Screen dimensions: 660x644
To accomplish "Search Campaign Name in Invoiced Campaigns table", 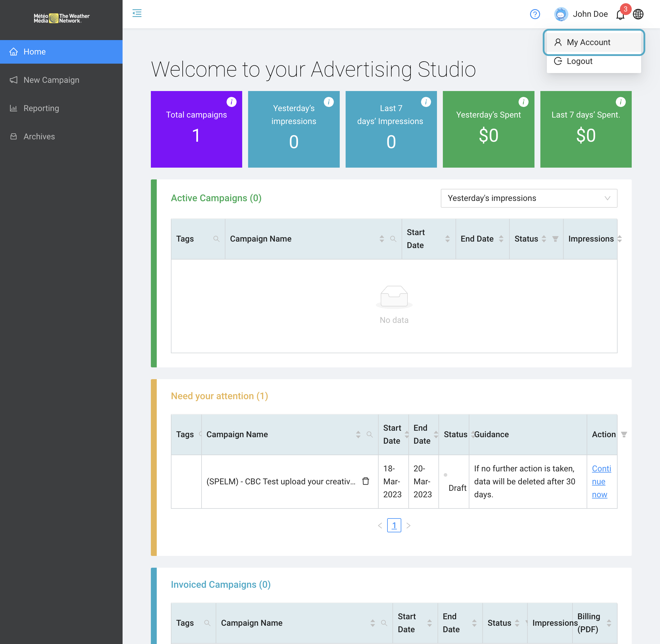I will [384, 623].
